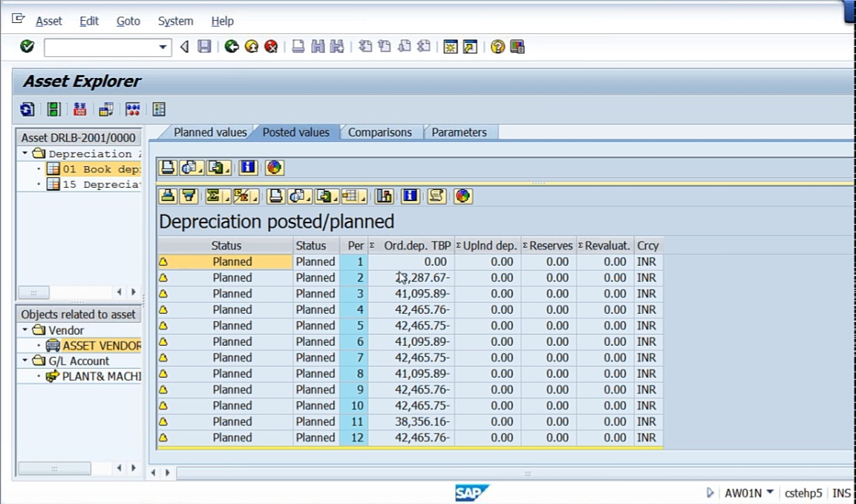The image size is (856, 504).
Task: Click the red-and-blue dots icon under Asset Explorer
Action: tap(133, 109)
